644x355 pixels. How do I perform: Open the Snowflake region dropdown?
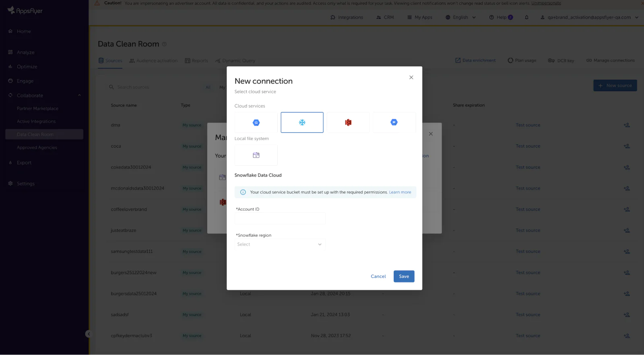pos(280,244)
